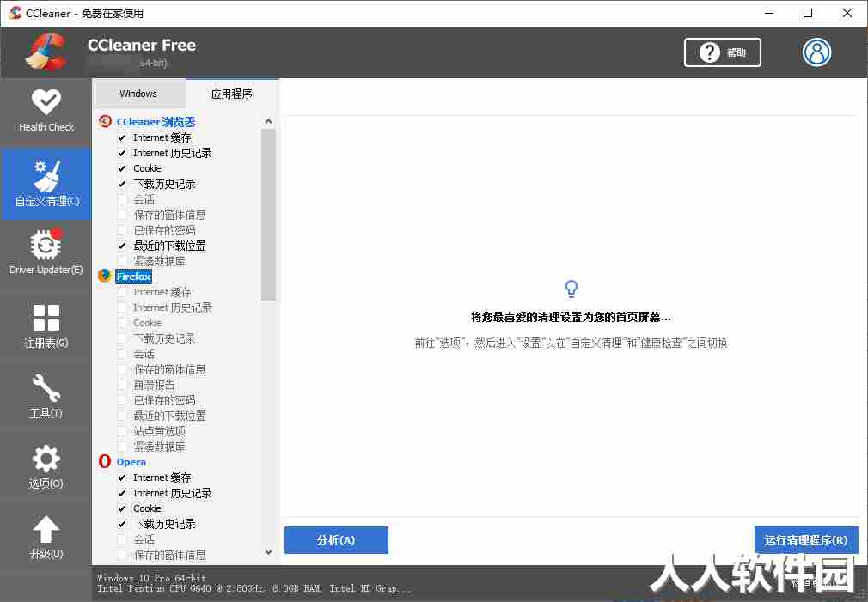This screenshot has width=868, height=602.
Task: Uncheck 下载历史记录 under Opera
Action: [x=122, y=524]
